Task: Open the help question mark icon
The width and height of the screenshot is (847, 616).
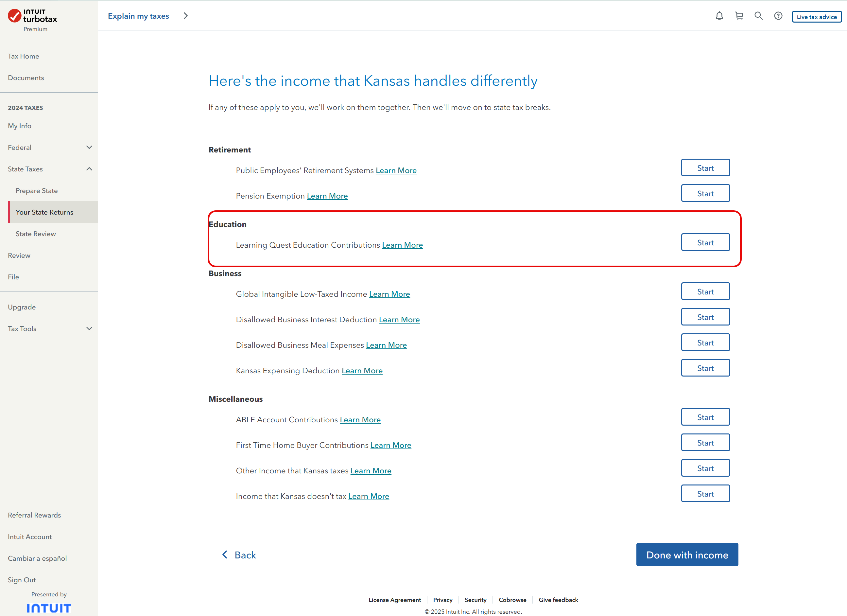Action: tap(778, 16)
